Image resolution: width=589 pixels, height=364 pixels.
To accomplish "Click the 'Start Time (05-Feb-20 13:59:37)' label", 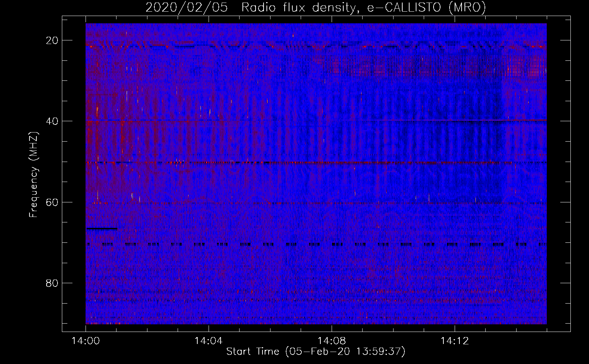I will point(316,352).
